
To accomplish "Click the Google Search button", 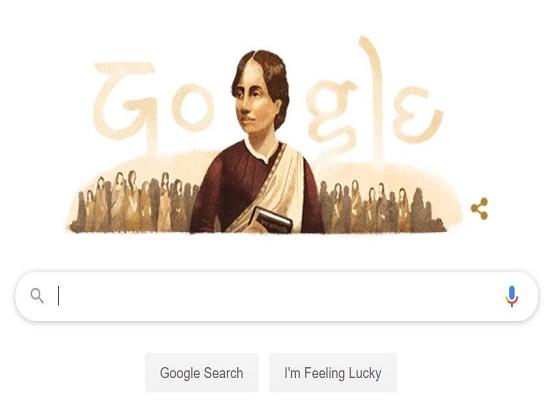I will tap(202, 373).
